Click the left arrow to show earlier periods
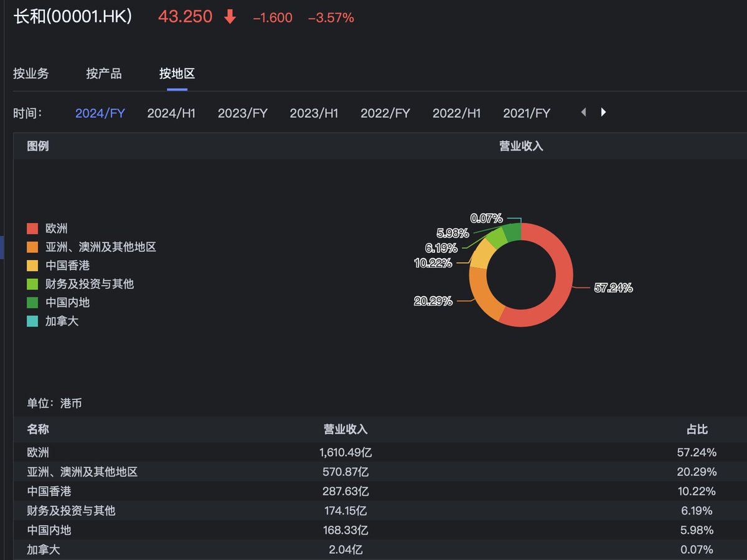This screenshot has height=560, width=747. (583, 113)
